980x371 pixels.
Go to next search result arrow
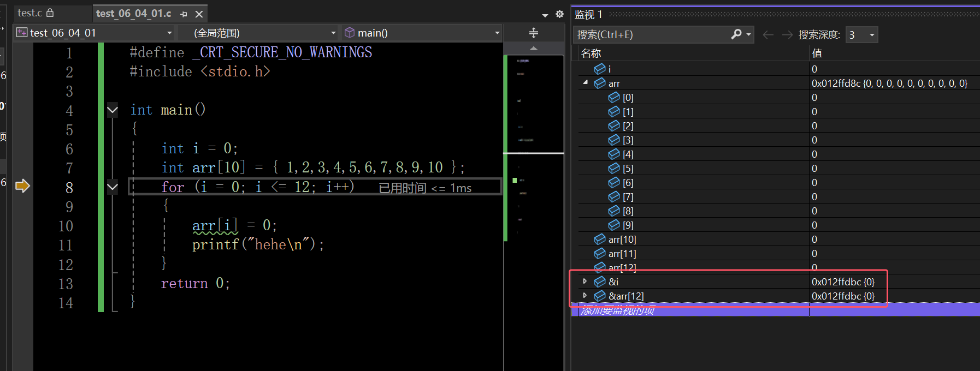click(x=787, y=35)
